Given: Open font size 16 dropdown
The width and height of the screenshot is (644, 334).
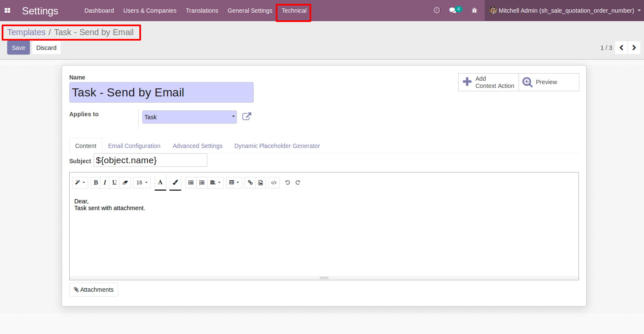Looking at the screenshot, I should pyautogui.click(x=142, y=183).
